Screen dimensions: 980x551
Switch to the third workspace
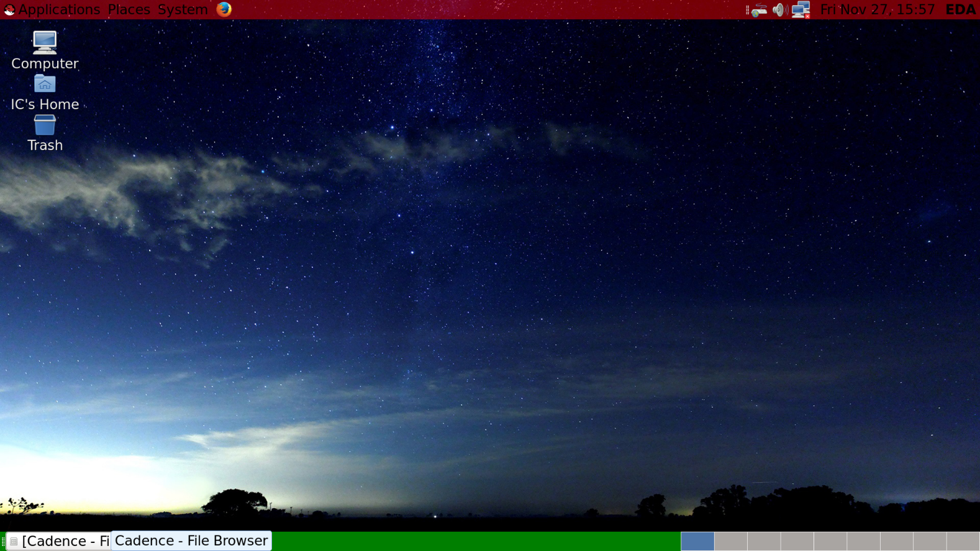(764, 541)
